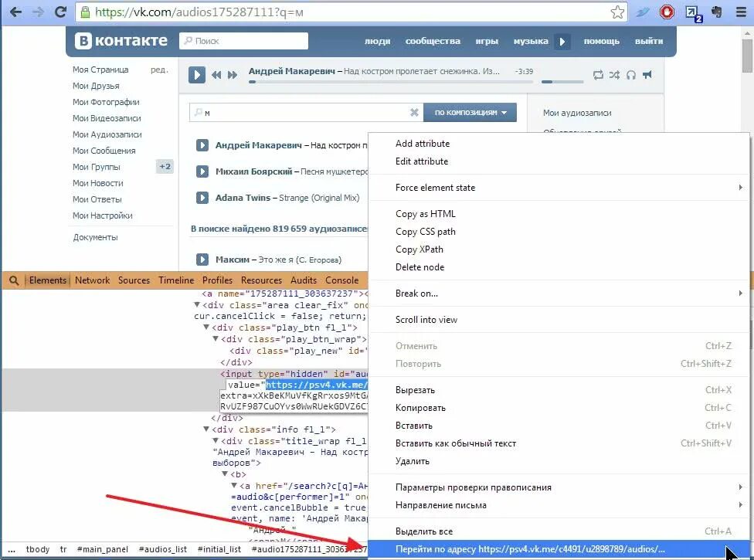Switch to DevTools Console tab
The height and width of the screenshot is (560, 754).
[x=342, y=280]
